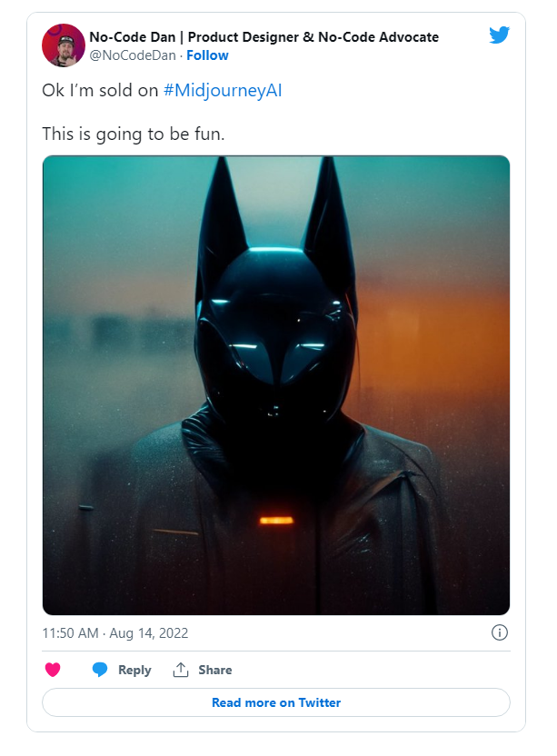
Task: Open the Batman helmet image
Action: [x=274, y=385]
